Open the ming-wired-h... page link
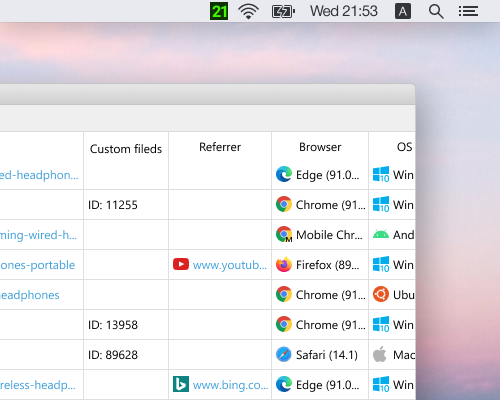The width and height of the screenshot is (500, 400). tap(38, 235)
